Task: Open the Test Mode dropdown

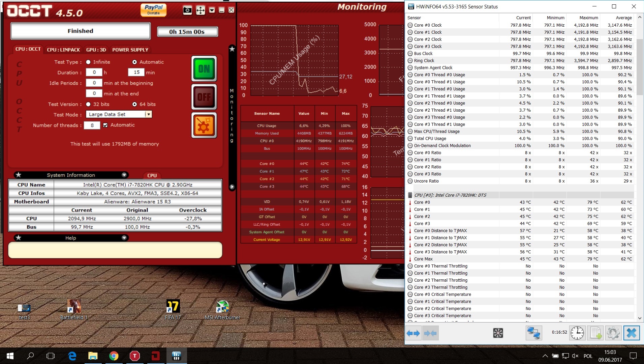Action: 148,114
